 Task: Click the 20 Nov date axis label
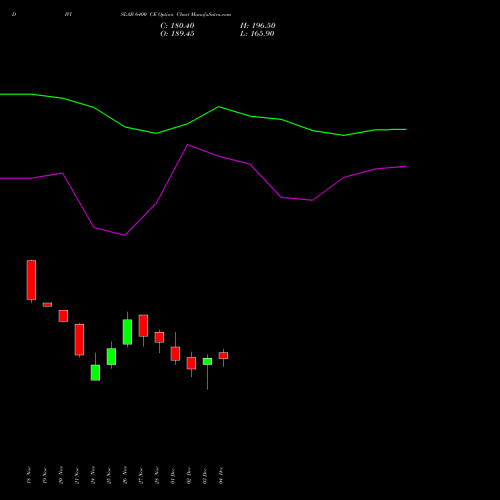(x=61, y=475)
